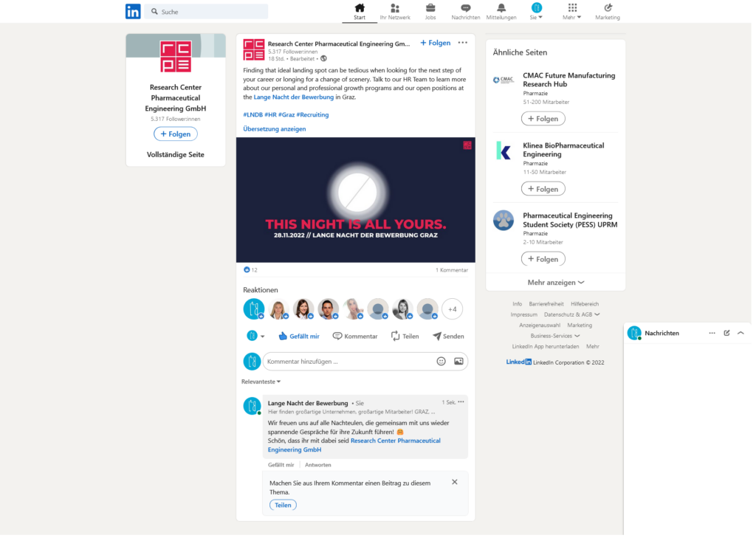
Task: Click the Teilen pill button in banner
Action: pyautogui.click(x=283, y=506)
